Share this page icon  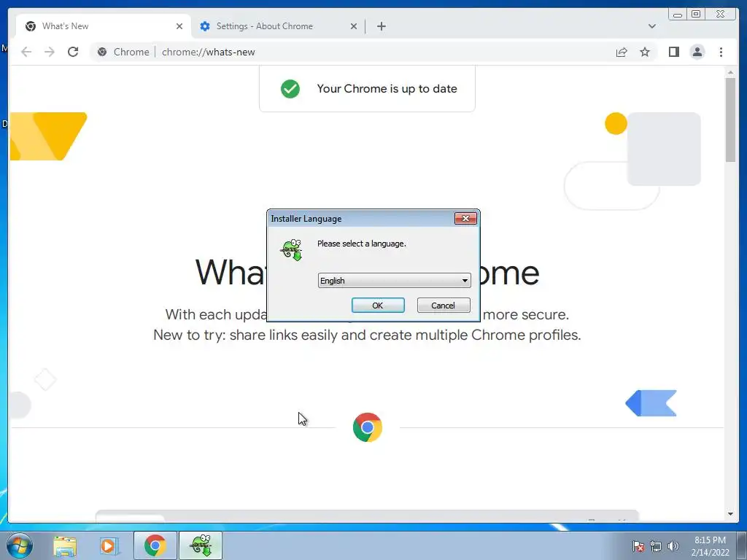622,52
